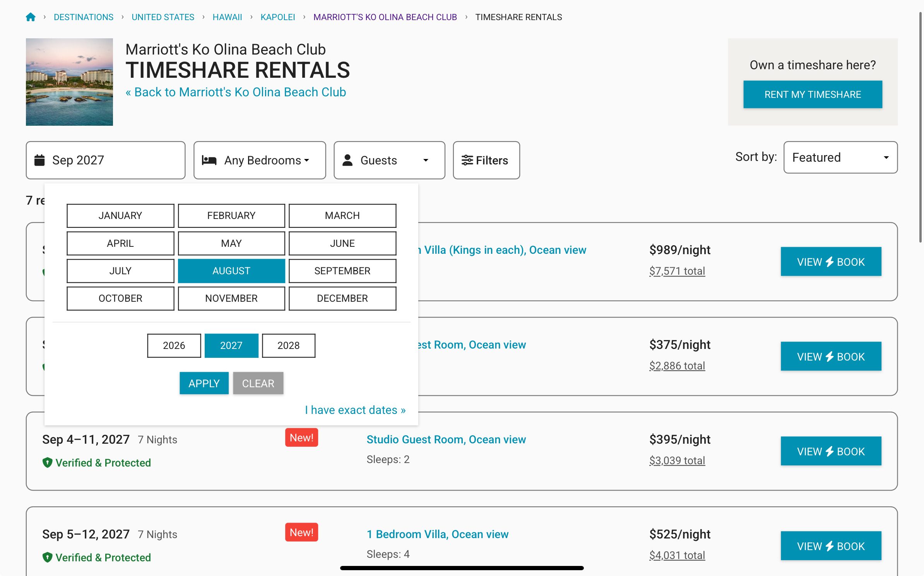Go to DESTINATIONS breadcrumb
924x576 pixels.
coord(84,17)
